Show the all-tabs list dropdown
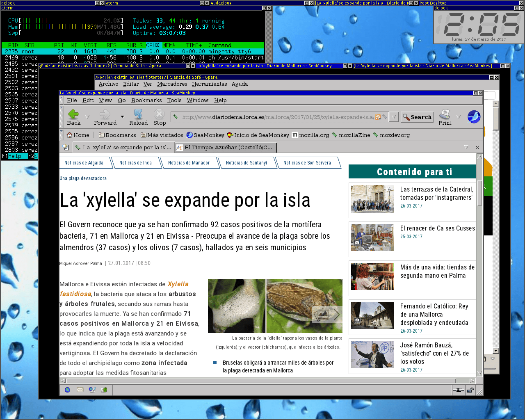Viewport: 525px width, 420px height. tap(466, 147)
